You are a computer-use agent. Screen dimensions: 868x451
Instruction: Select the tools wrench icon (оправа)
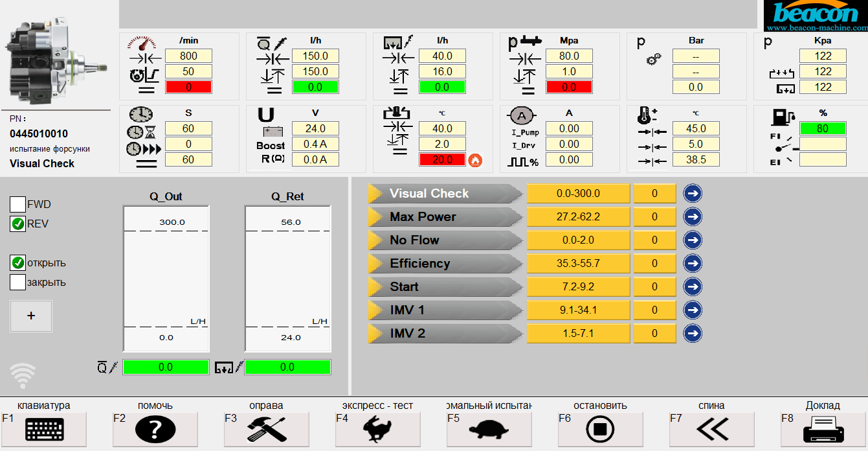click(267, 429)
